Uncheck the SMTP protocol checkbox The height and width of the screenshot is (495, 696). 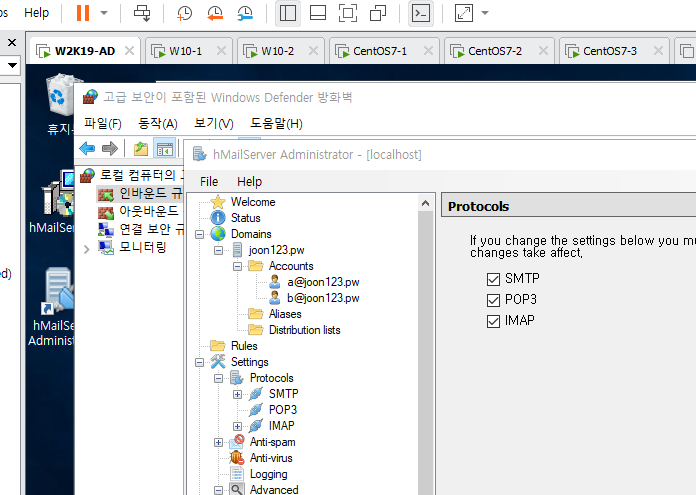pyautogui.click(x=493, y=279)
